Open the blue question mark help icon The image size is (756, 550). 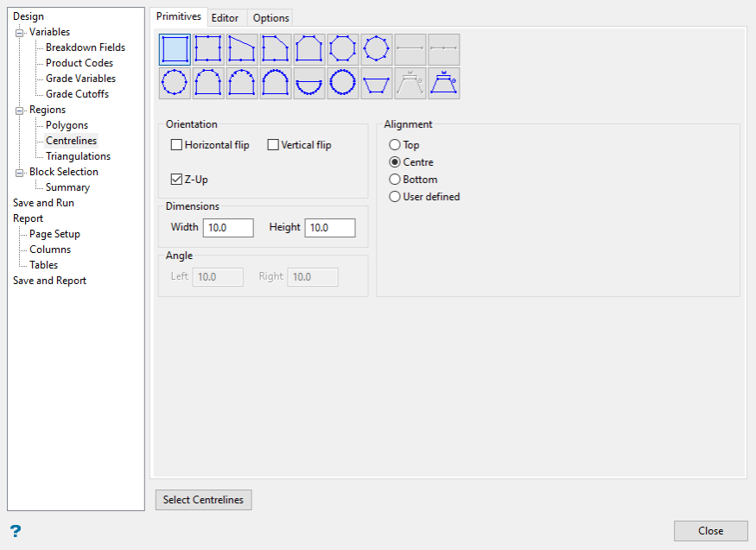[x=16, y=531]
